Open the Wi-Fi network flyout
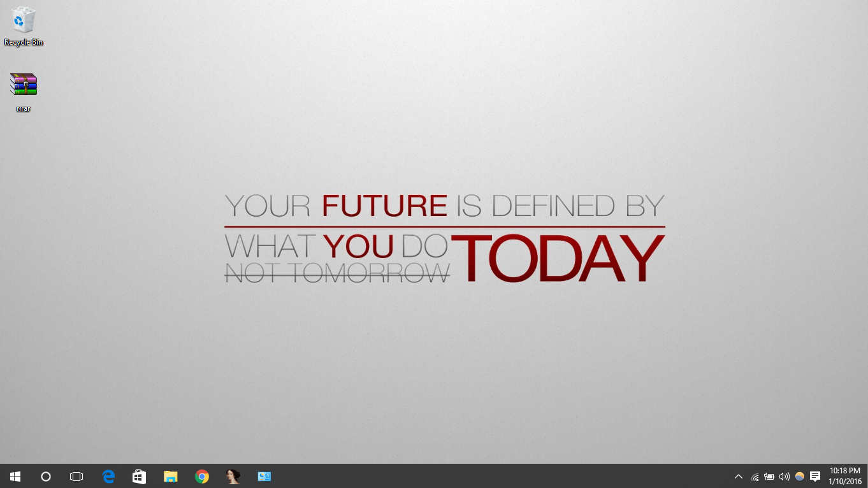Screen dimensions: 868x488 point(755,476)
